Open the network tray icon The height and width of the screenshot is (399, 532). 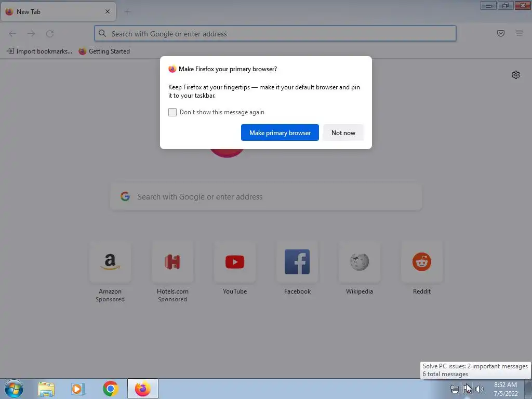[x=454, y=389]
